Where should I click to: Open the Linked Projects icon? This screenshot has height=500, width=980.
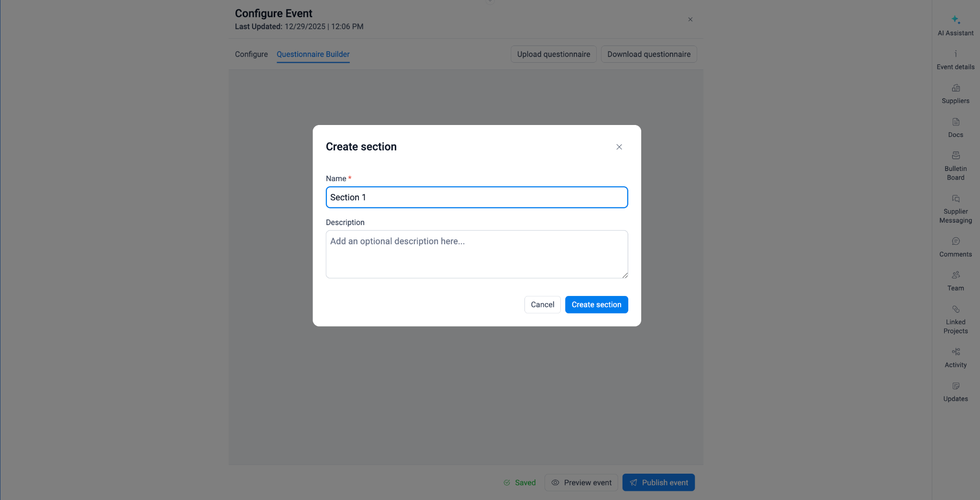(x=956, y=309)
